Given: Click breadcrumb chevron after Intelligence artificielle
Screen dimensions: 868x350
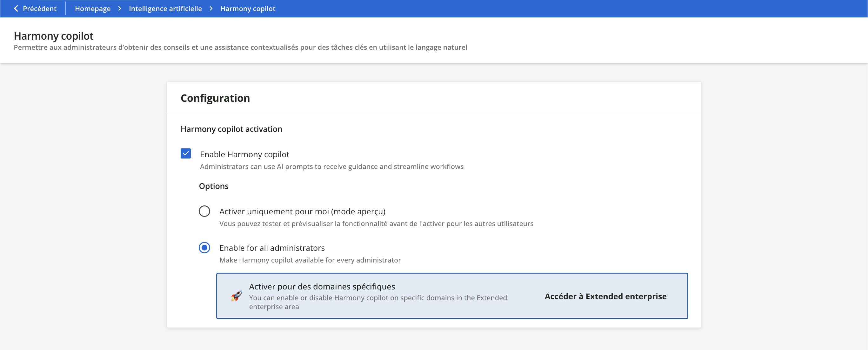Looking at the screenshot, I should (x=211, y=9).
